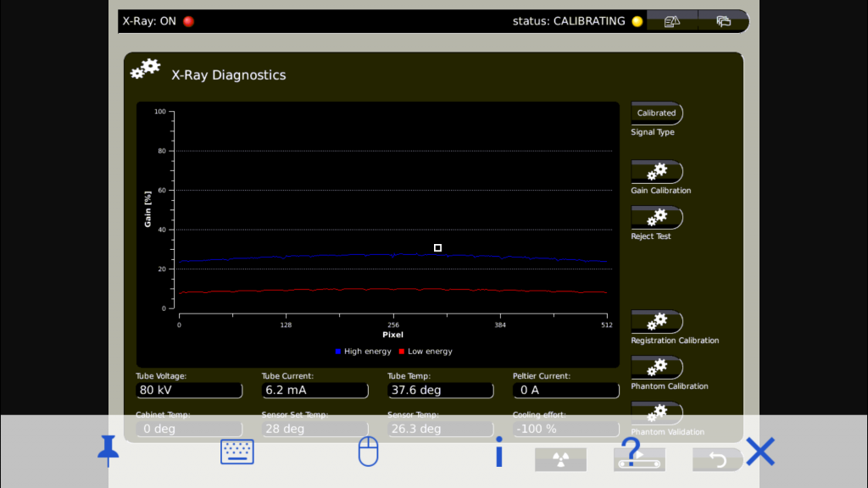
Task: Open the alarm log icon in status bar
Action: click(x=672, y=21)
